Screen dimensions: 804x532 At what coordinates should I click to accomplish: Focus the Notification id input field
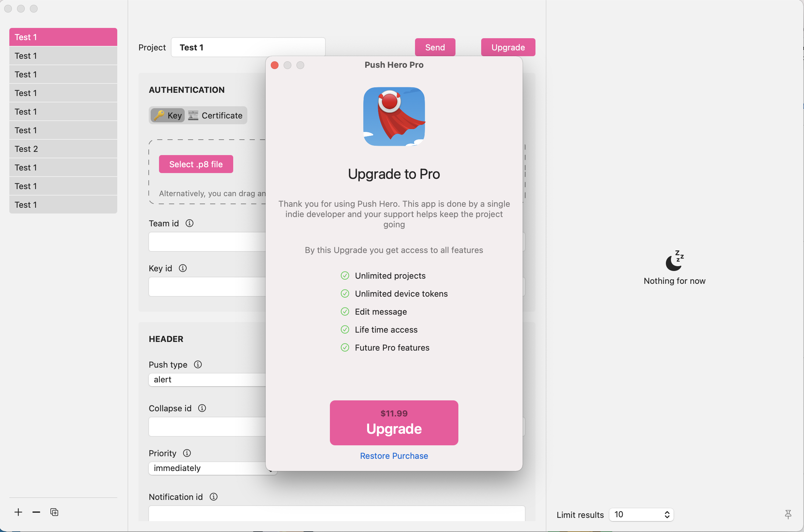coord(337,513)
